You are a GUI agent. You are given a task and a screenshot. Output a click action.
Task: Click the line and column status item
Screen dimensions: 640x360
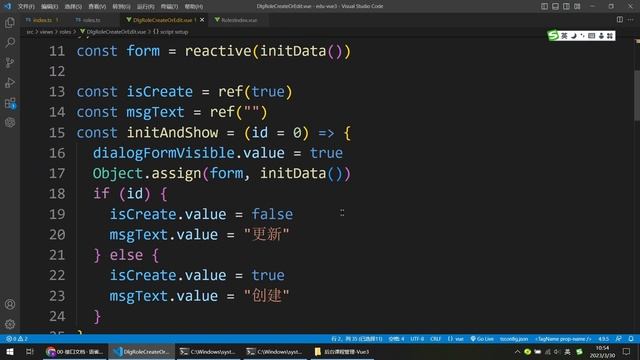click(x=357, y=339)
